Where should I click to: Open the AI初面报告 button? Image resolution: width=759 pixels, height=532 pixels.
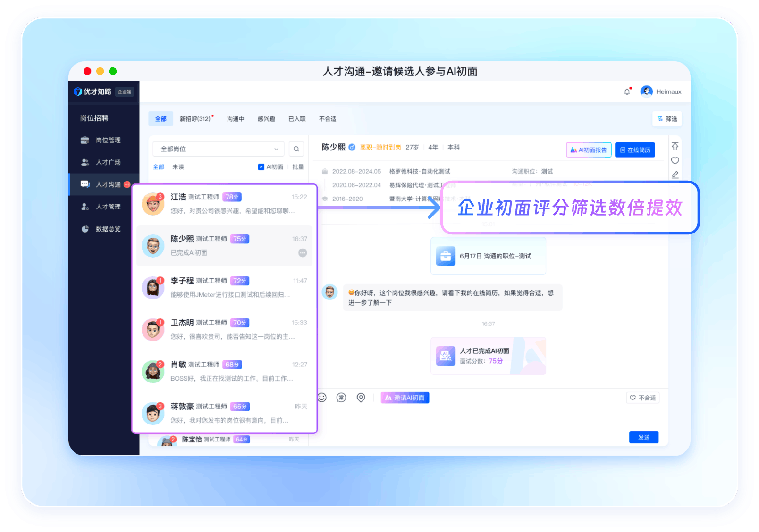(589, 150)
